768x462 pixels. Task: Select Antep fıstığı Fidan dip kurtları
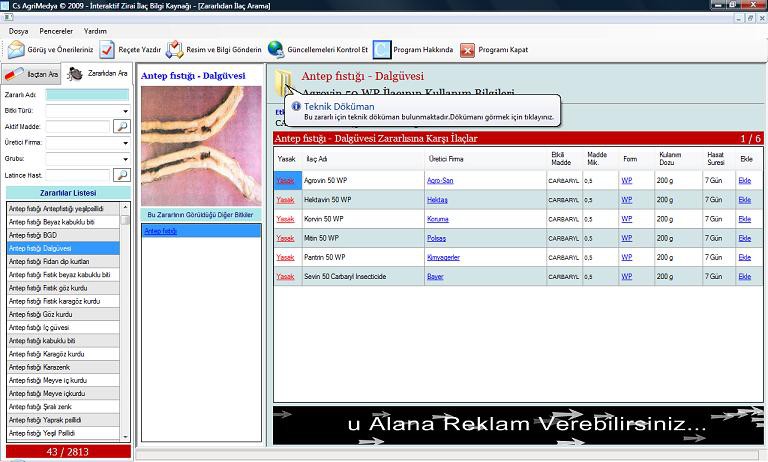[63, 262]
